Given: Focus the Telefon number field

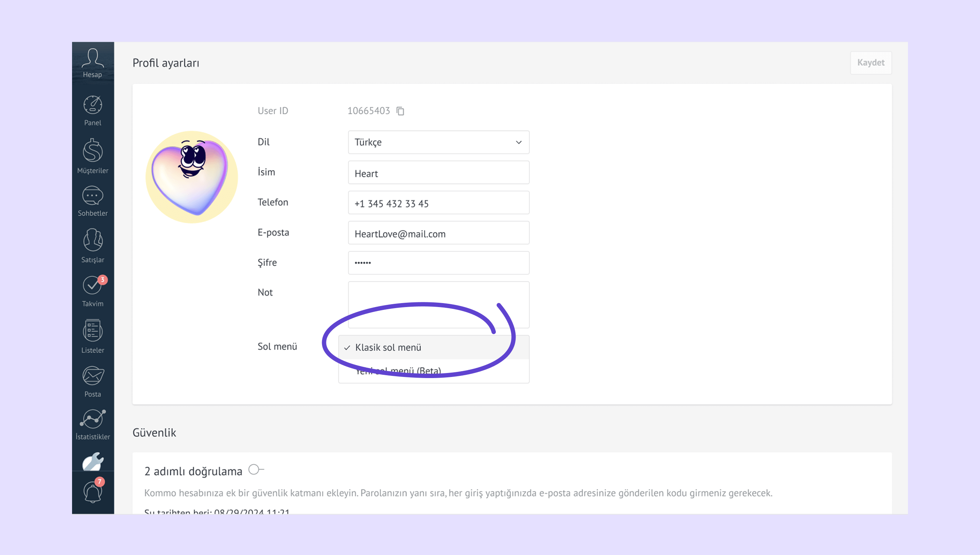Looking at the screenshot, I should (x=438, y=203).
